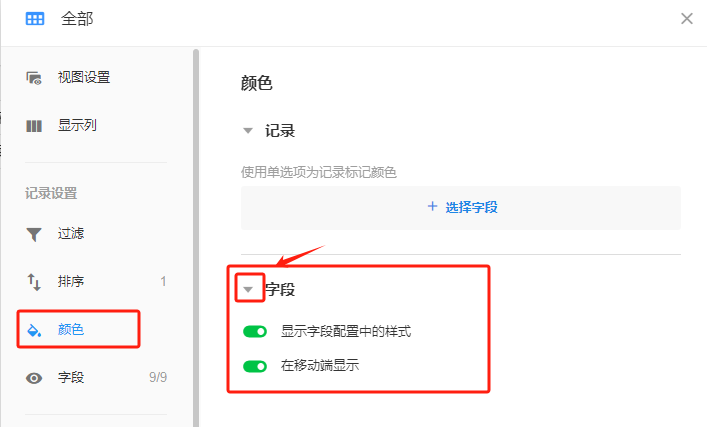This screenshot has height=427, width=707.
Task: Click the 字段 count 9/9
Action: click(158, 378)
